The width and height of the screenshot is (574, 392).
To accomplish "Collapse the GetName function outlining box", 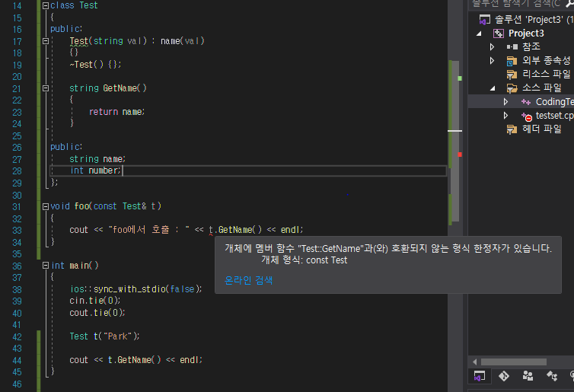I will tap(46, 88).
